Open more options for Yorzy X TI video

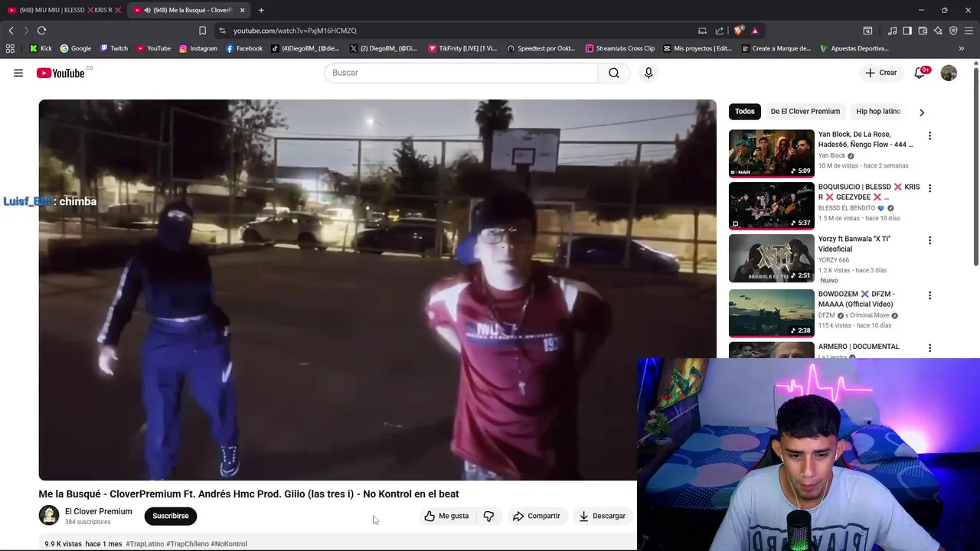point(929,240)
